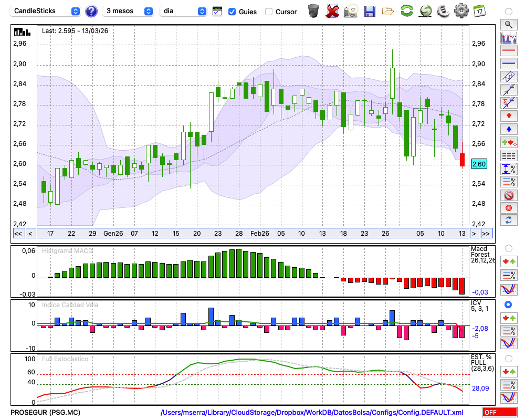Image resolution: width=525 pixels, height=420 pixels.
Task: Jump to end with the '>>' button
Action: pyautogui.click(x=486, y=234)
